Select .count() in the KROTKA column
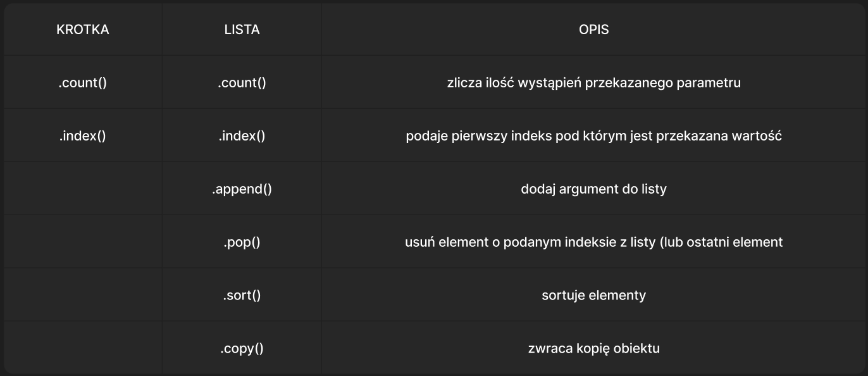The image size is (868, 376). coord(83,83)
